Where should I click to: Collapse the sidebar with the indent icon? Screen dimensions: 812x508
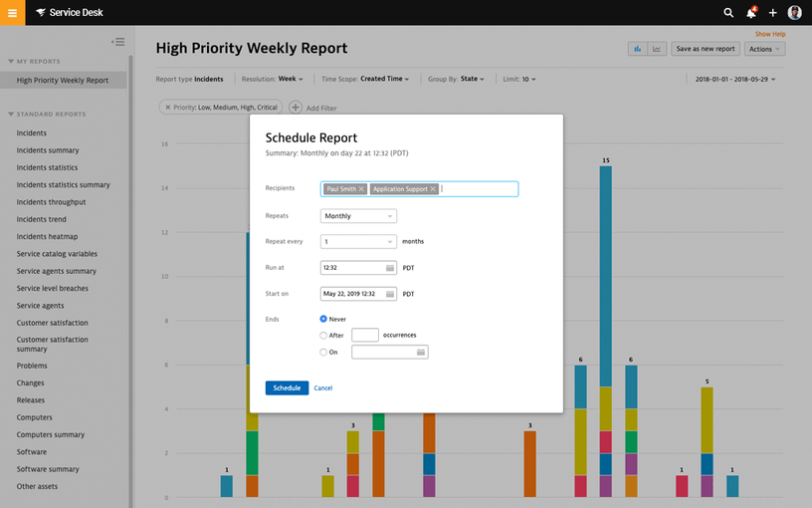tap(118, 42)
